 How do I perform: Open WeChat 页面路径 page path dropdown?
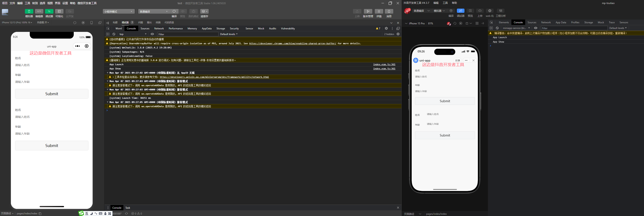click(7, 213)
